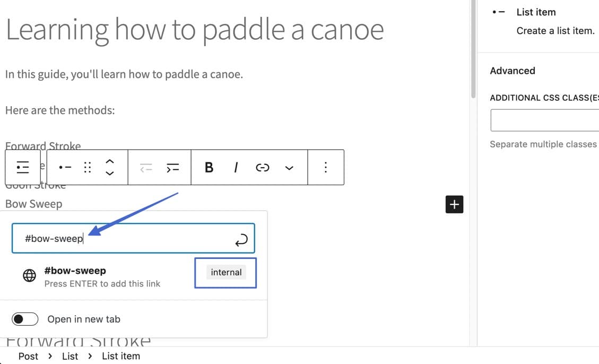Click the Additional CSS Class input field
Image resolution: width=599 pixels, height=364 pixels.
pos(546,120)
